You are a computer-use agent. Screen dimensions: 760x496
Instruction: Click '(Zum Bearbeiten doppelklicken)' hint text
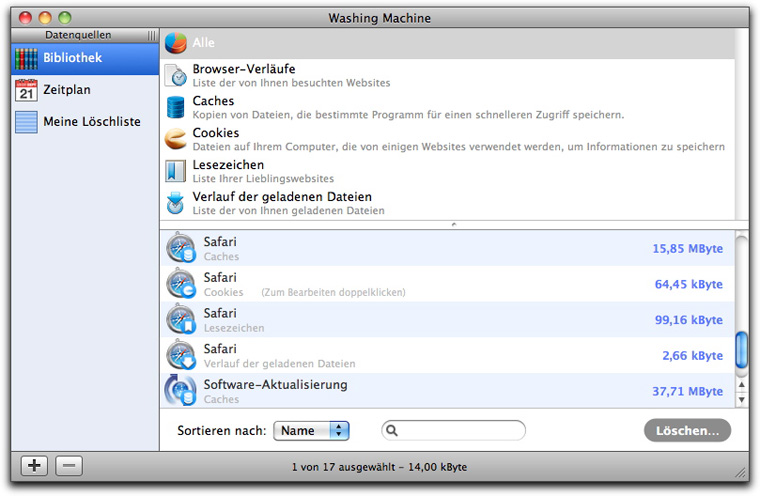click(x=333, y=292)
